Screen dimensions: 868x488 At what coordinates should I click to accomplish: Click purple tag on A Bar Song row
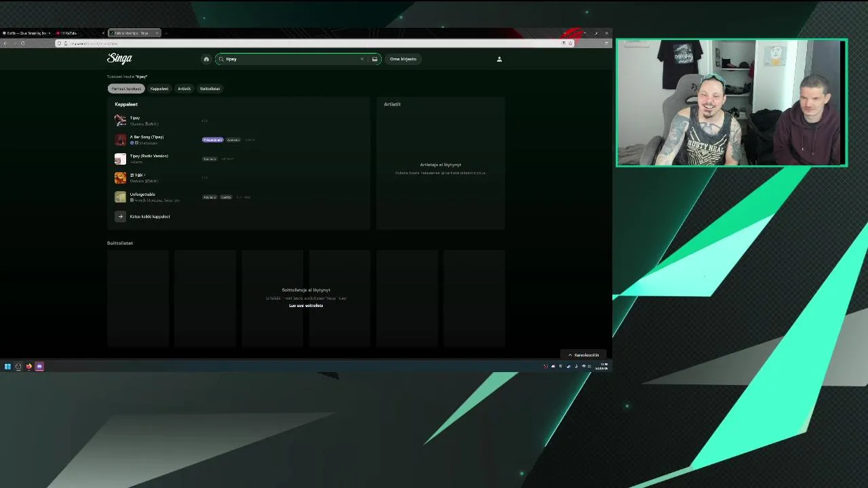coord(212,140)
